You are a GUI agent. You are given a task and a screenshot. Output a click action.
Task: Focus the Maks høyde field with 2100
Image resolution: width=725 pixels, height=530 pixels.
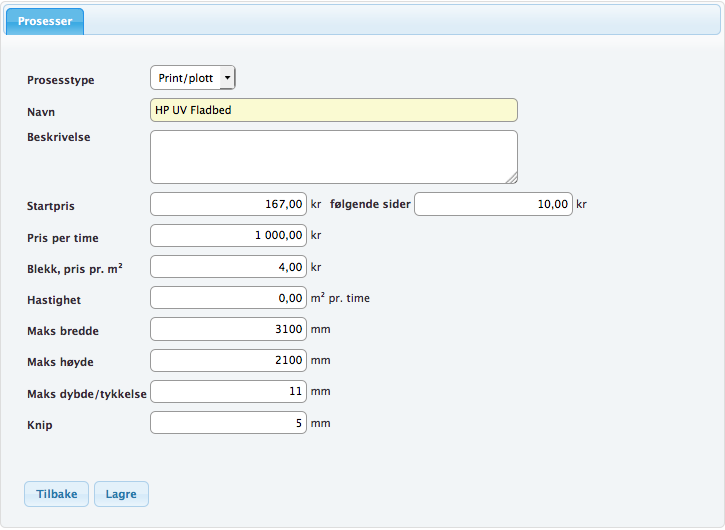click(x=228, y=360)
